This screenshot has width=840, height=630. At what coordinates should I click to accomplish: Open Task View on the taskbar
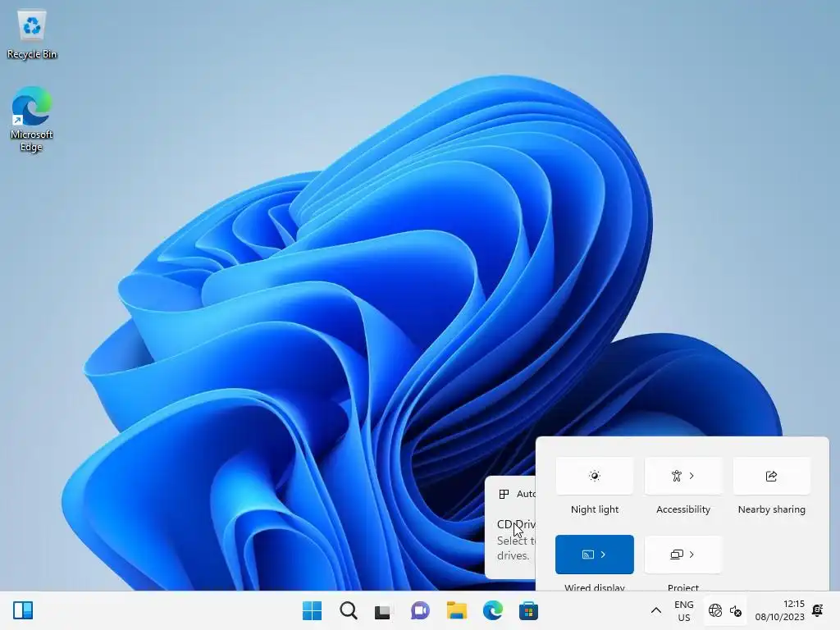(382, 610)
